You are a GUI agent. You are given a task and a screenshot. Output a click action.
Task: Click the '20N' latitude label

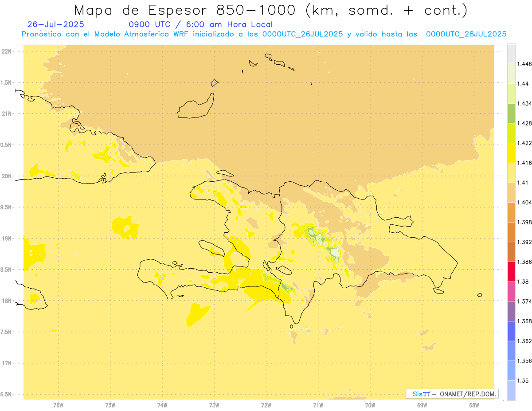click(7, 176)
